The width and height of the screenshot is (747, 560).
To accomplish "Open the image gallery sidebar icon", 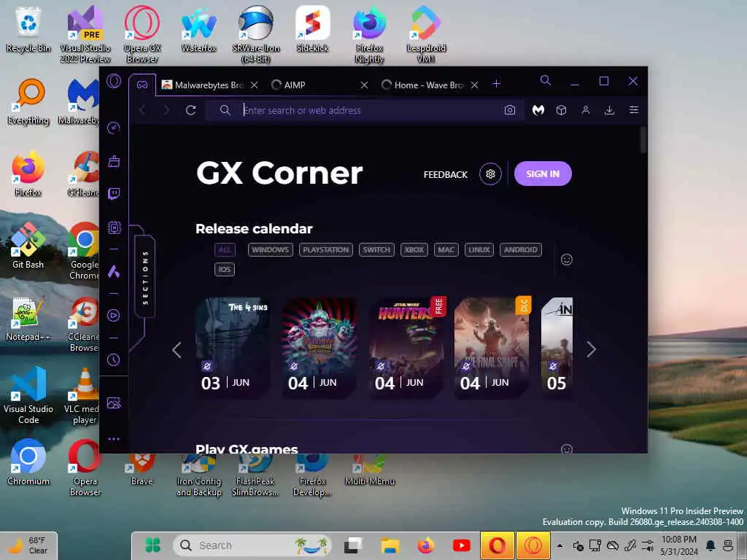I will (114, 402).
